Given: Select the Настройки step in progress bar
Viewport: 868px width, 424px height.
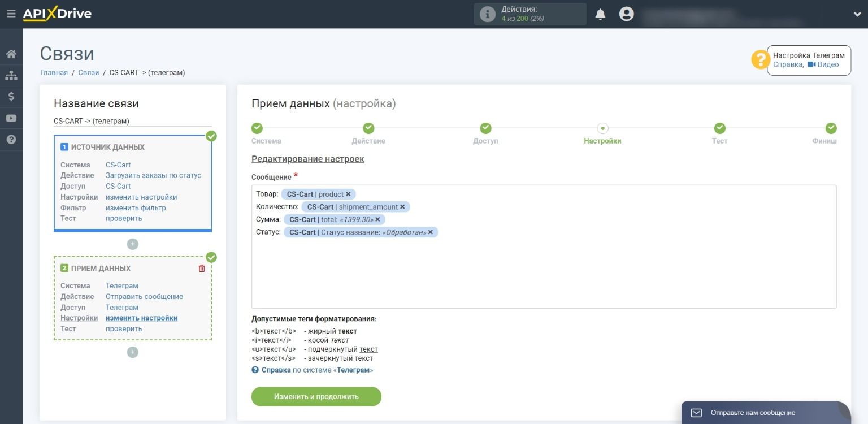Looking at the screenshot, I should click(x=602, y=128).
